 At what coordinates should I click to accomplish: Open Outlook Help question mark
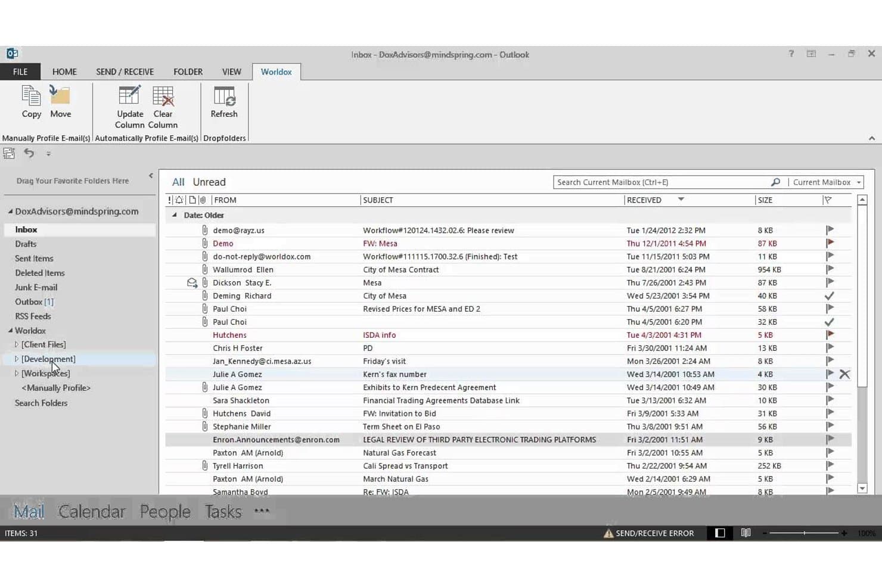coord(791,54)
